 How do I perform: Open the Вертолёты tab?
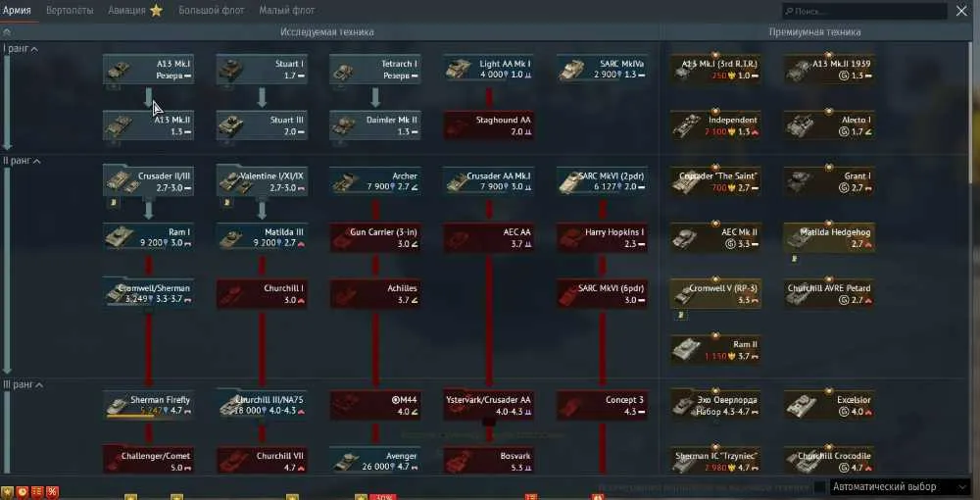[x=70, y=11]
